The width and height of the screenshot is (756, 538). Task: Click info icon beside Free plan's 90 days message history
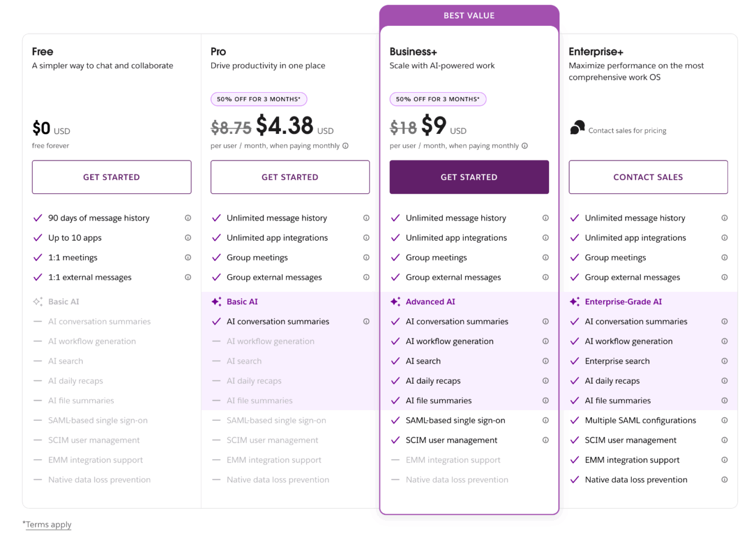pos(188,218)
